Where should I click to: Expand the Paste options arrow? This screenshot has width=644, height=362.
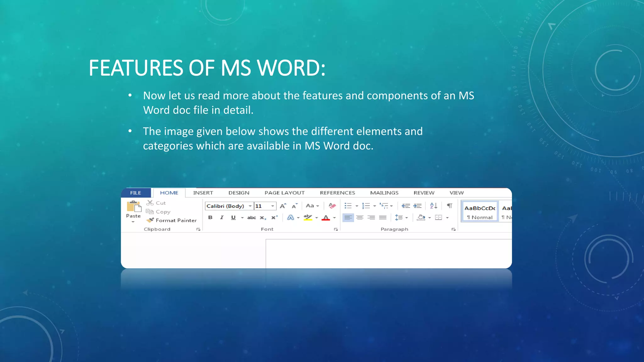click(x=133, y=222)
